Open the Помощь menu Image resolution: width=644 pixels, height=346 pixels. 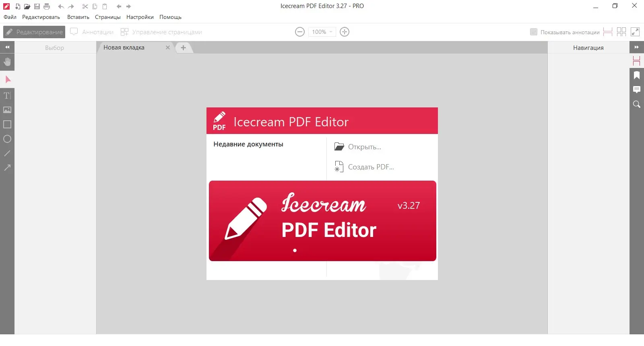170,17
